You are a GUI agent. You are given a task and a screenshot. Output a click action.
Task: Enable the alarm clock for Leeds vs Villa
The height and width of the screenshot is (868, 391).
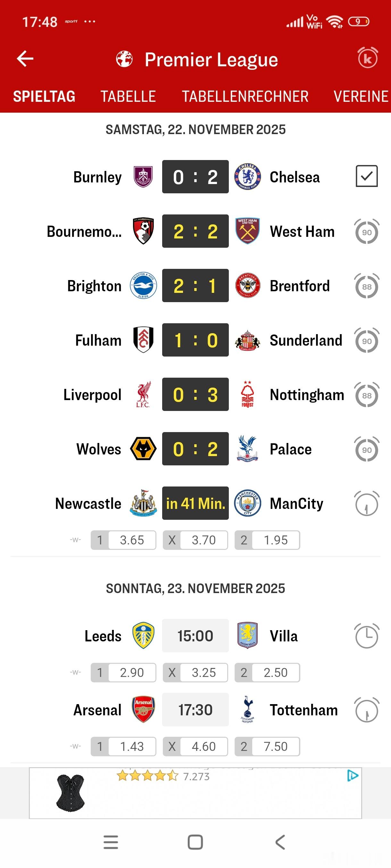tap(366, 636)
